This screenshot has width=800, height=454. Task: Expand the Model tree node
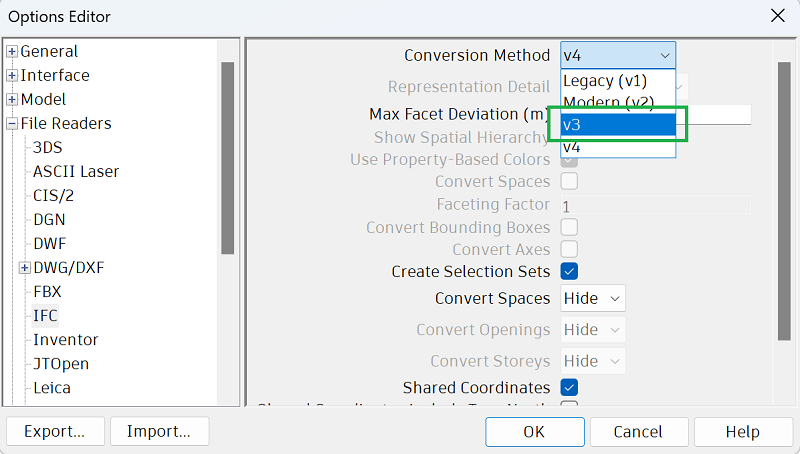click(x=12, y=100)
